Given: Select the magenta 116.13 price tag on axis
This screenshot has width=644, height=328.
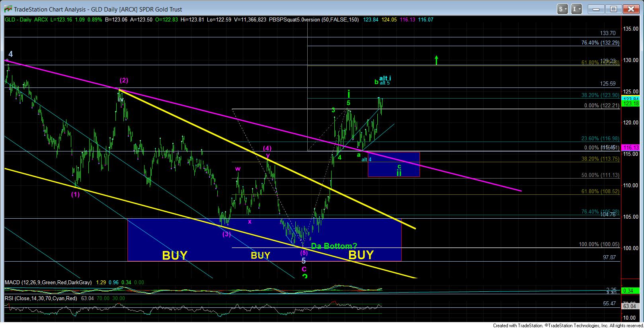Looking at the screenshot, I should (x=631, y=148).
